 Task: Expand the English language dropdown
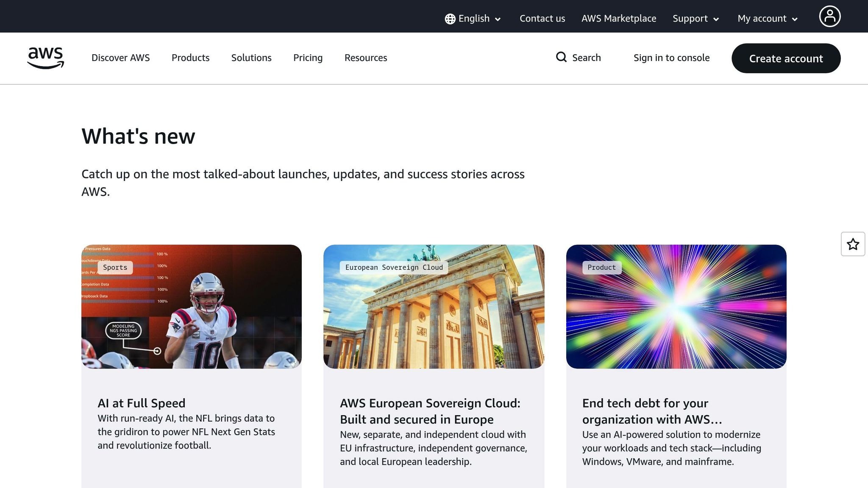(473, 18)
